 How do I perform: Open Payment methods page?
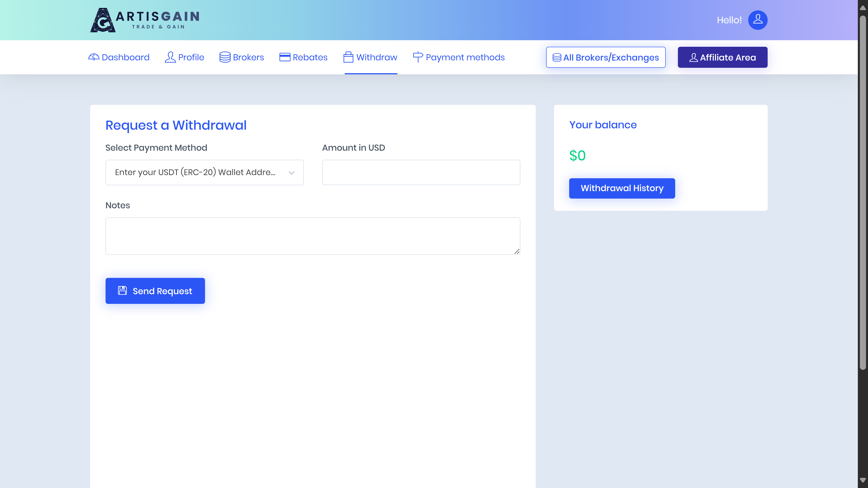coord(459,57)
